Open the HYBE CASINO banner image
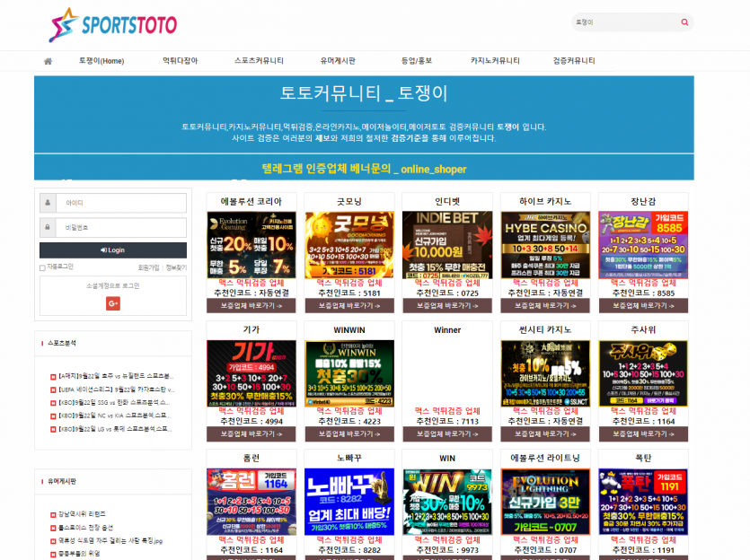 tap(545, 245)
